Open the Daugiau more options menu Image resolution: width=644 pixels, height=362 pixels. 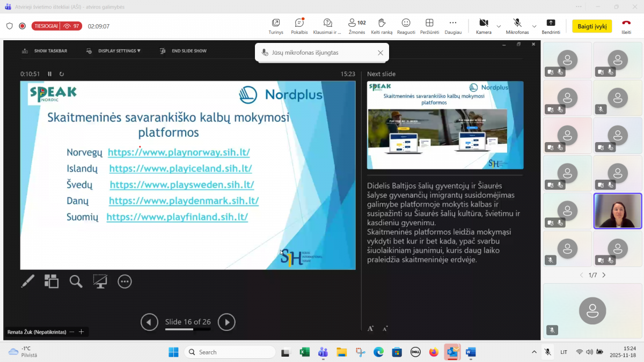tap(453, 25)
